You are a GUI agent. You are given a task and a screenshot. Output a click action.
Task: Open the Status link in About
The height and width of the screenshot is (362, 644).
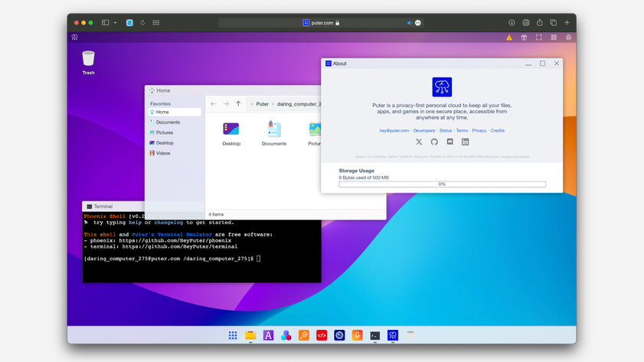[x=446, y=131]
